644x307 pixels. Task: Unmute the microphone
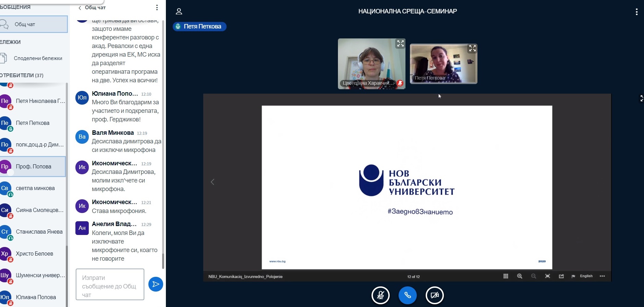click(x=380, y=295)
